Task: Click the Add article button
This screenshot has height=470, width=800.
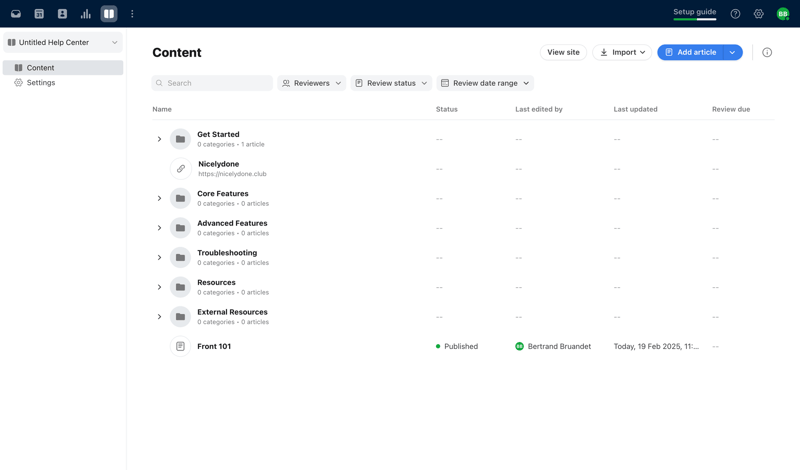Action: [x=690, y=52]
